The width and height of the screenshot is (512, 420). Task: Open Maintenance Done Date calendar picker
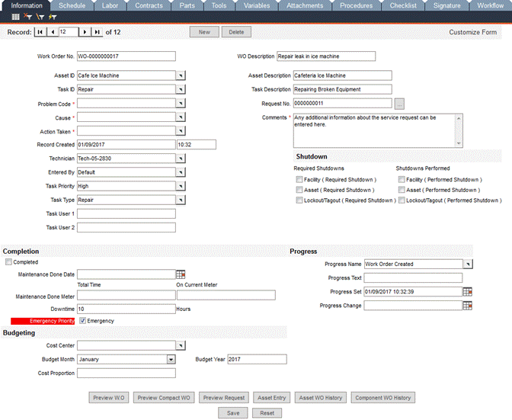coord(181,274)
